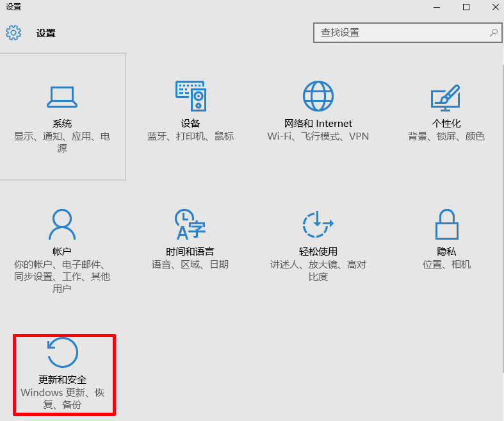Viewport: 504px width, 421px height.
Task: Click the 背景、锁屏、颜色 description text
Action: [x=446, y=136]
